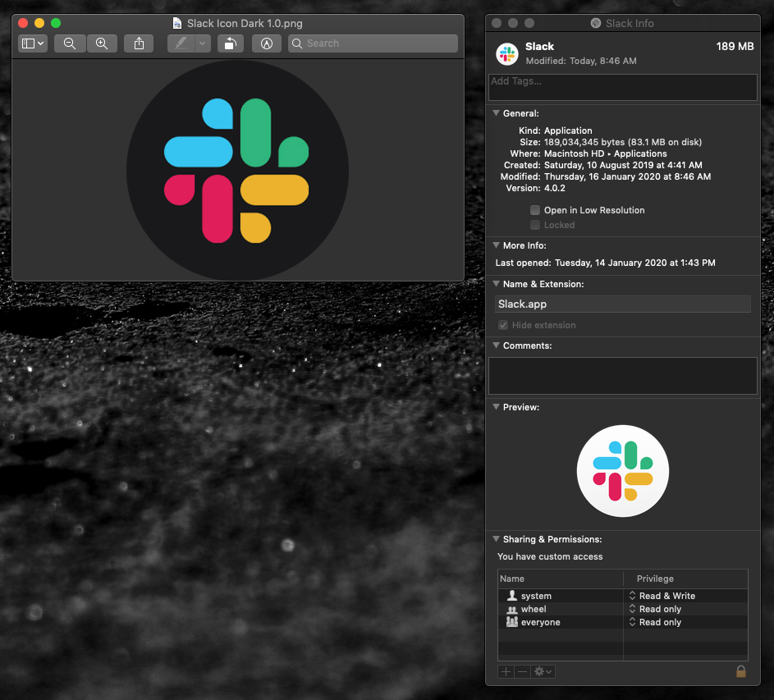The height and width of the screenshot is (700, 774).
Task: Click the Add Tags field
Action: pyautogui.click(x=622, y=87)
